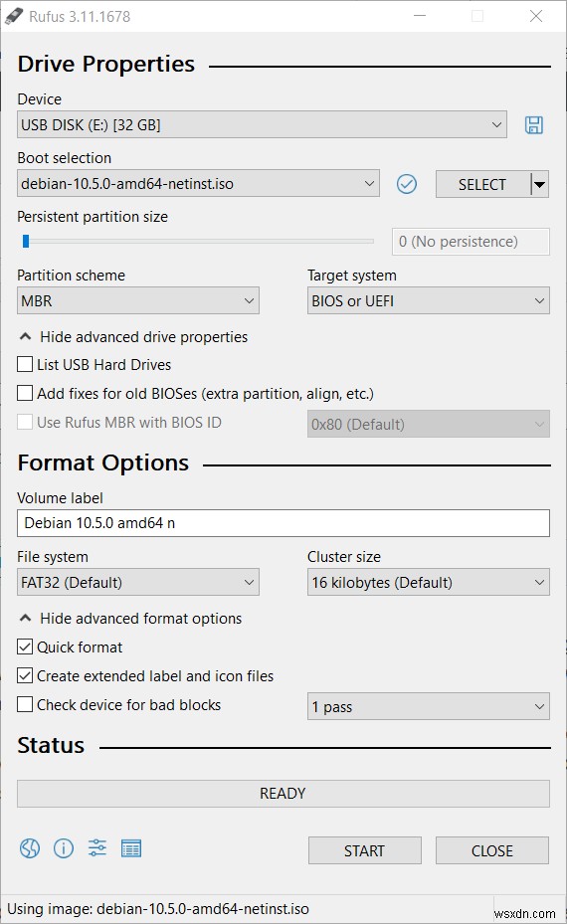The height and width of the screenshot is (924, 567).
Task: Open the SELECT button split arrow
Action: click(540, 184)
